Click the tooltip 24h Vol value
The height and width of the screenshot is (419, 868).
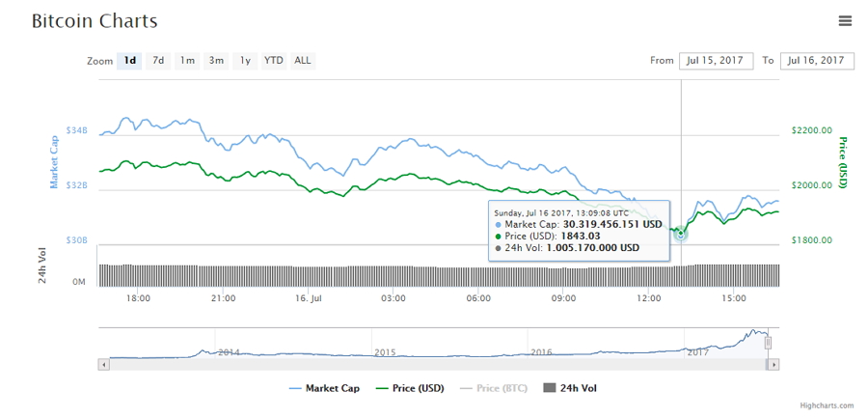click(x=592, y=248)
